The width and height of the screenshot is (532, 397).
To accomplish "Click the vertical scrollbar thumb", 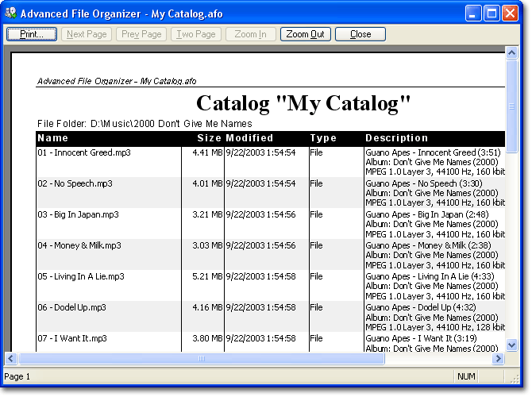I will coord(512,105).
